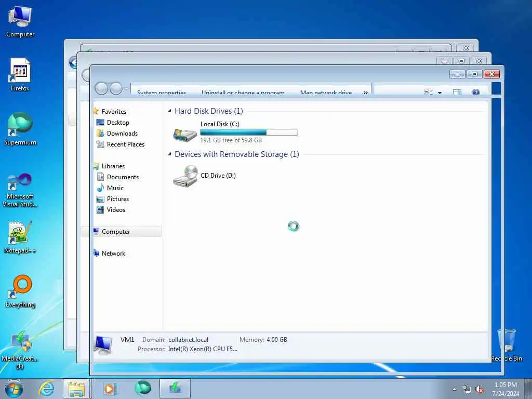Maximize the middle background Explorer window
Screen dimensions: 532x399
tap(461, 61)
